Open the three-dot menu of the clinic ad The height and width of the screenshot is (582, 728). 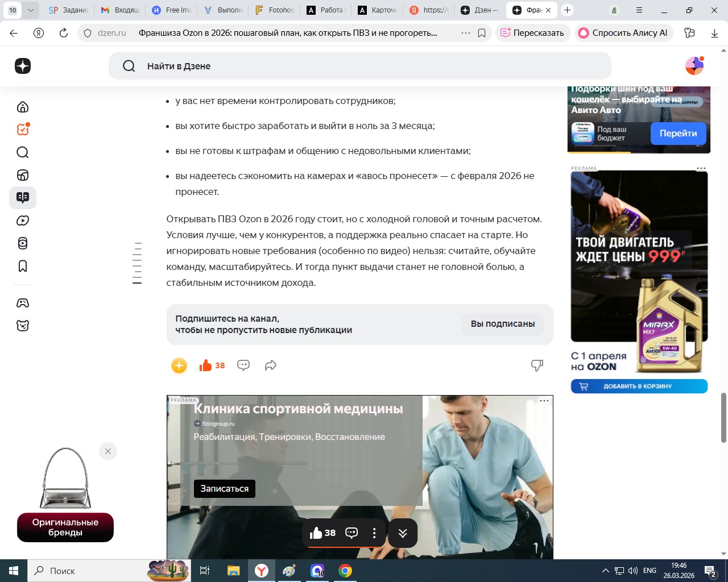[x=544, y=401]
